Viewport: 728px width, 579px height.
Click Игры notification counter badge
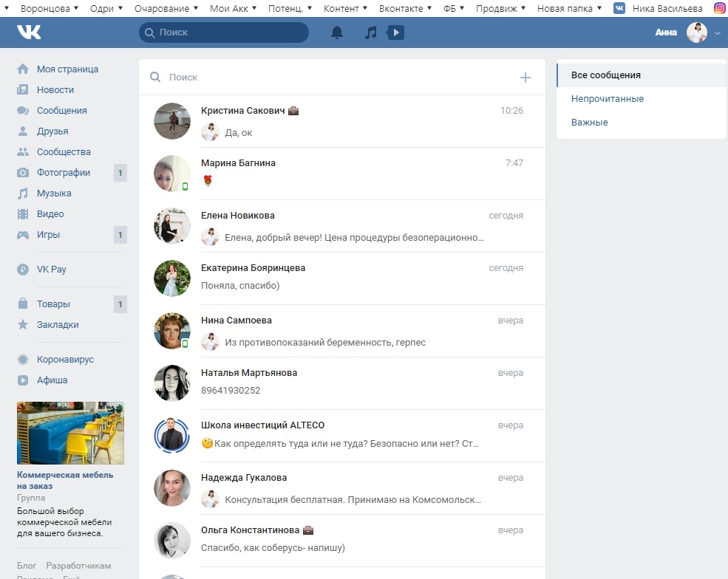120,235
